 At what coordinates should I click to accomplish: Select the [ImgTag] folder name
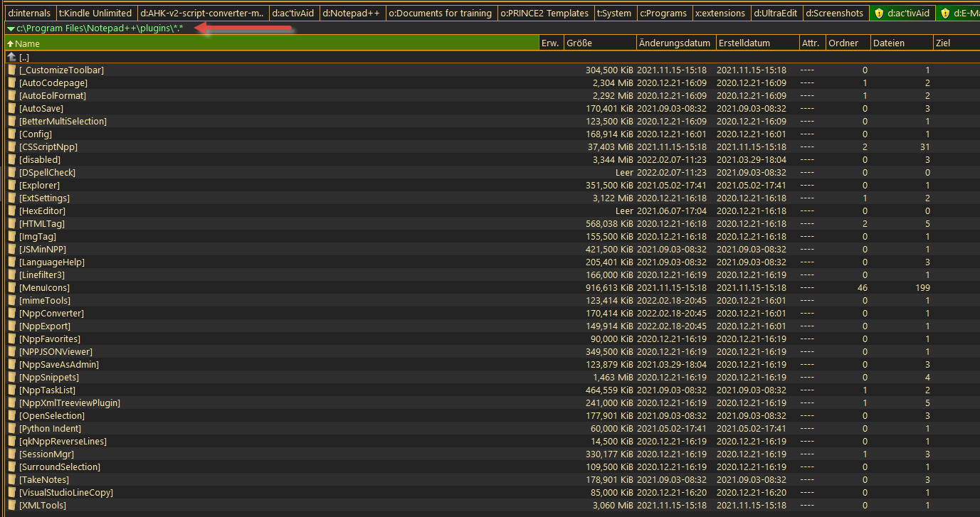point(38,237)
